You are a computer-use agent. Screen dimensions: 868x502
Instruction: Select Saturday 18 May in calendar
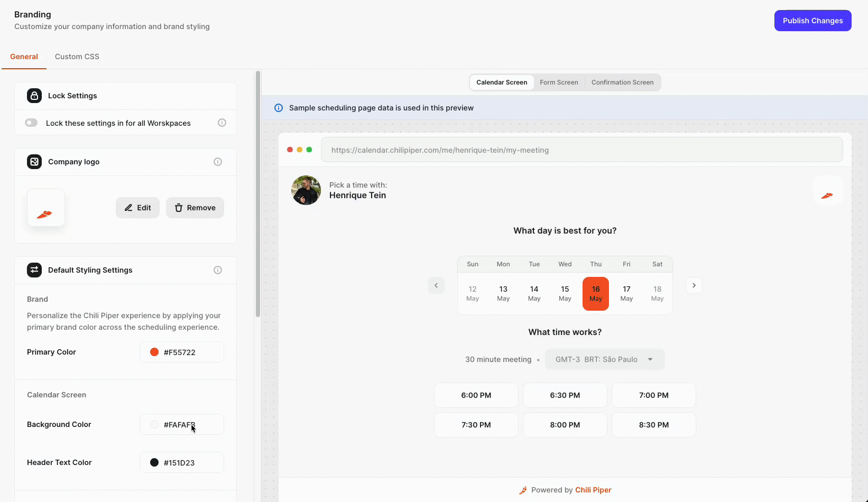click(x=658, y=293)
